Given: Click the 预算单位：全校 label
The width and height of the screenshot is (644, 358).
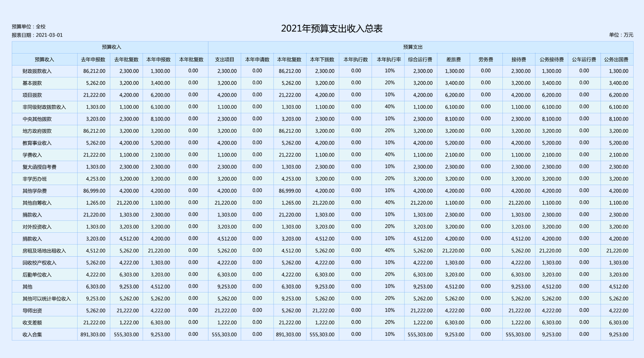Looking at the screenshot, I should point(29,27).
